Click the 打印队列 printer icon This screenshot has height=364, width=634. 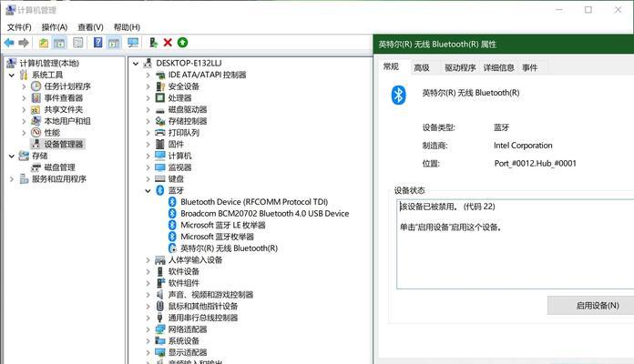(160, 133)
